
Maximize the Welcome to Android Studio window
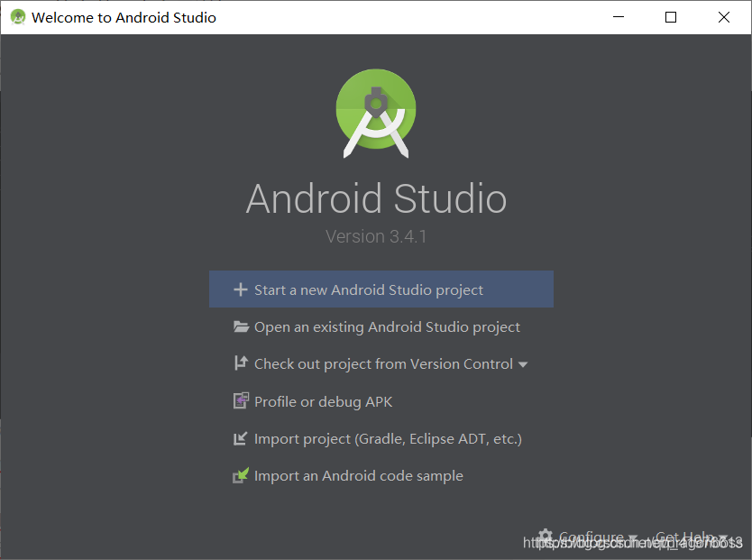pos(671,17)
